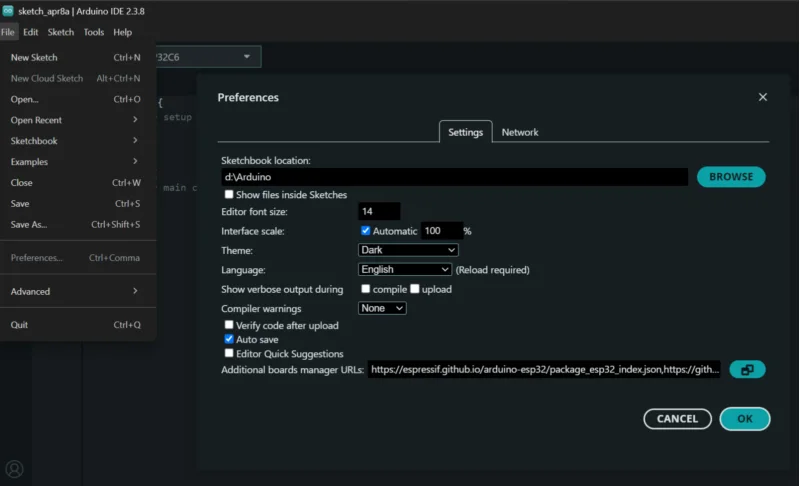The height and width of the screenshot is (486, 800).
Task: Toggle the Auto save checkbox
Action: (x=229, y=339)
